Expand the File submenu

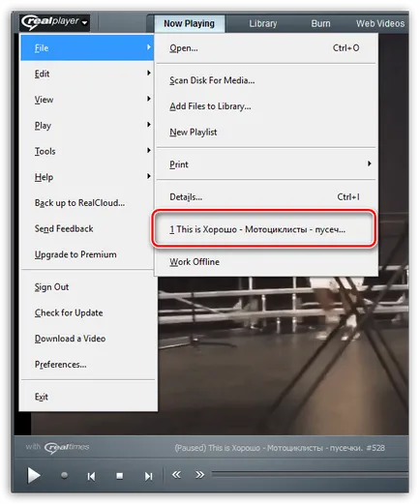coord(87,47)
